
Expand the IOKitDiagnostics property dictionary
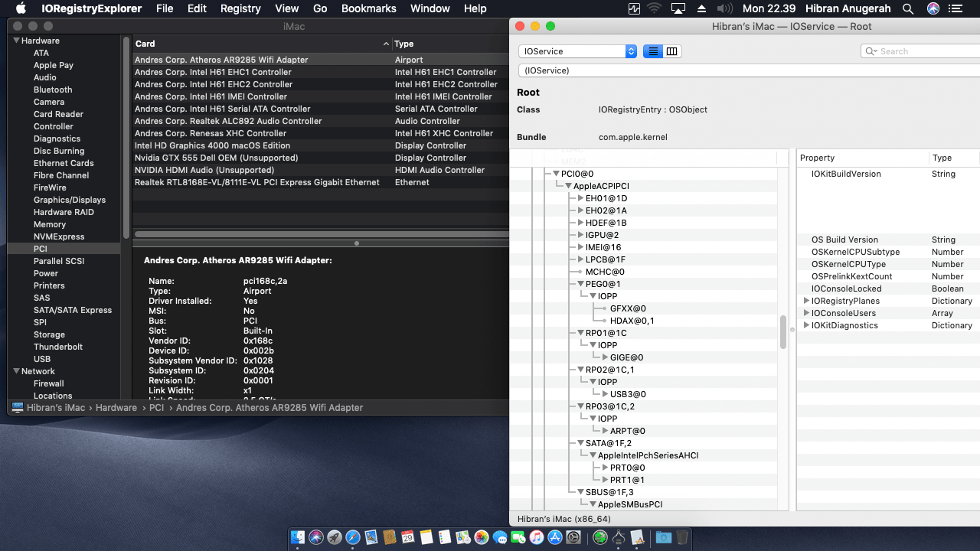806,325
